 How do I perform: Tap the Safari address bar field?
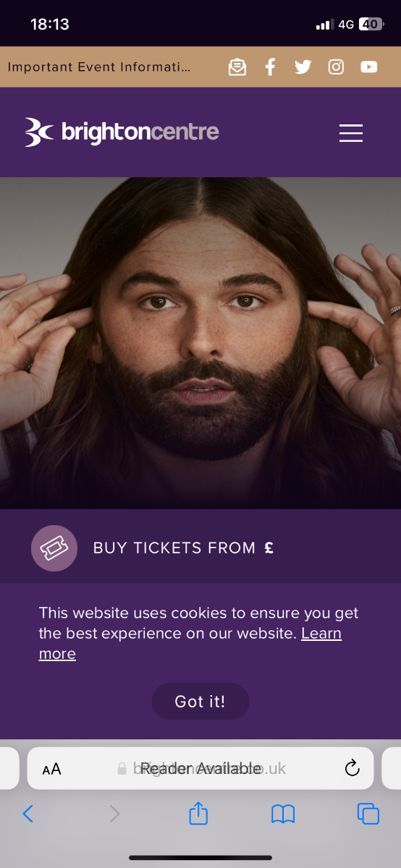pyautogui.click(x=200, y=768)
